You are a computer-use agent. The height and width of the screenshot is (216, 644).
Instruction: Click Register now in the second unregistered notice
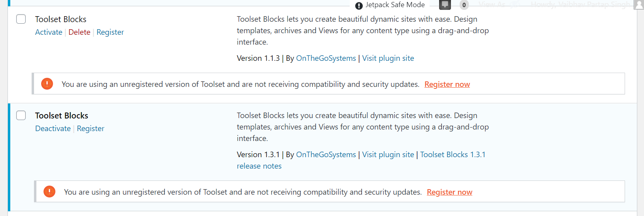click(x=449, y=192)
